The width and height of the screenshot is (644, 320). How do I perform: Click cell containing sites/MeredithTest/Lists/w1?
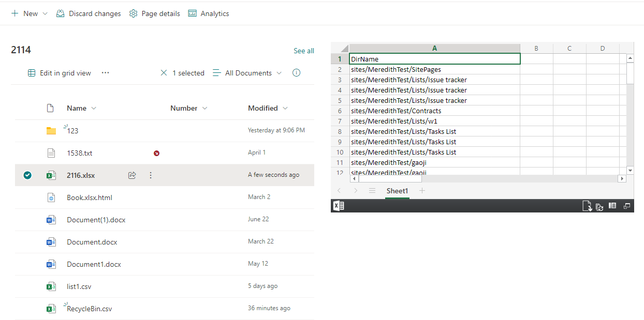pos(434,121)
